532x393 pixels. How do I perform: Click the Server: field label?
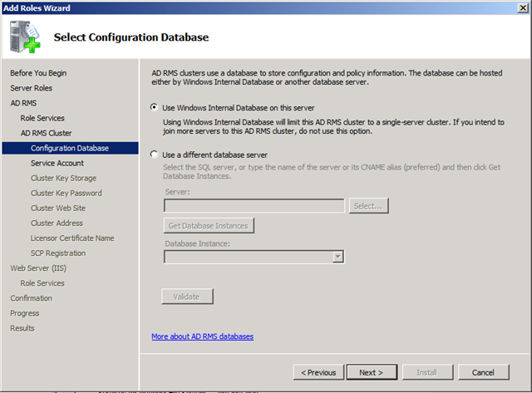(x=177, y=192)
